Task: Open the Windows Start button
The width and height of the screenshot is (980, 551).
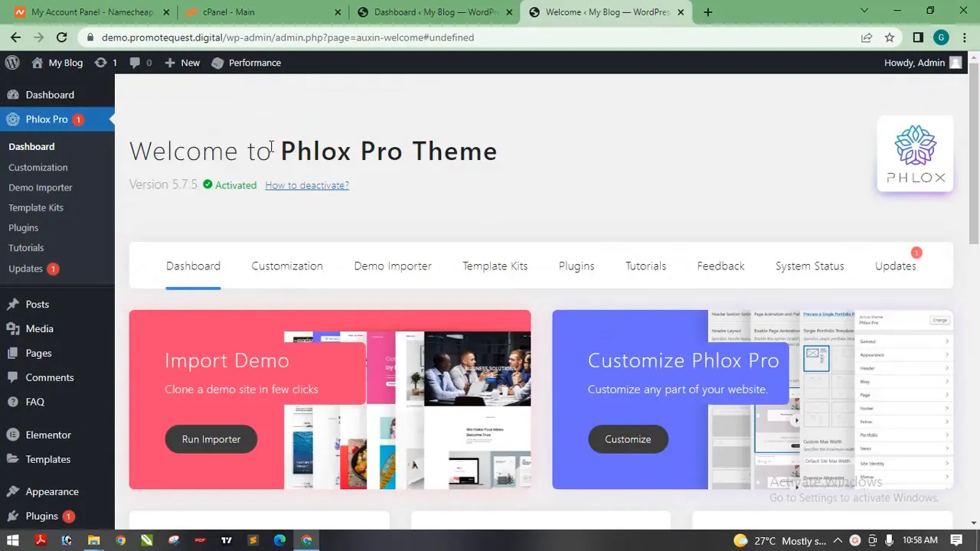Action: point(13,540)
